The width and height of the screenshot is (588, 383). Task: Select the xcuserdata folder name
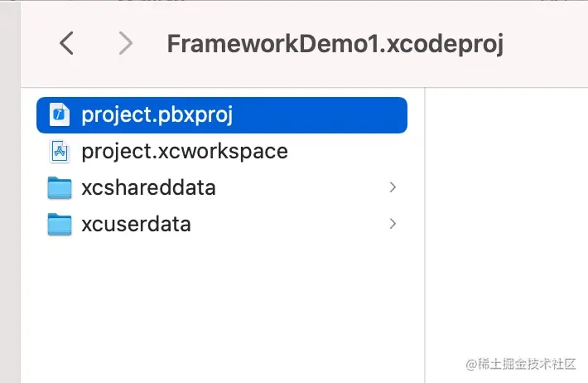pyautogui.click(x=137, y=224)
